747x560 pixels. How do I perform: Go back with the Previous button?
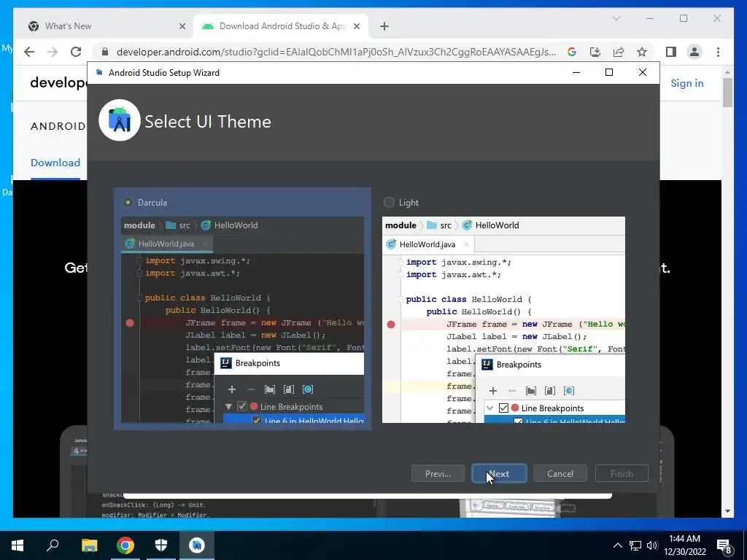click(438, 474)
